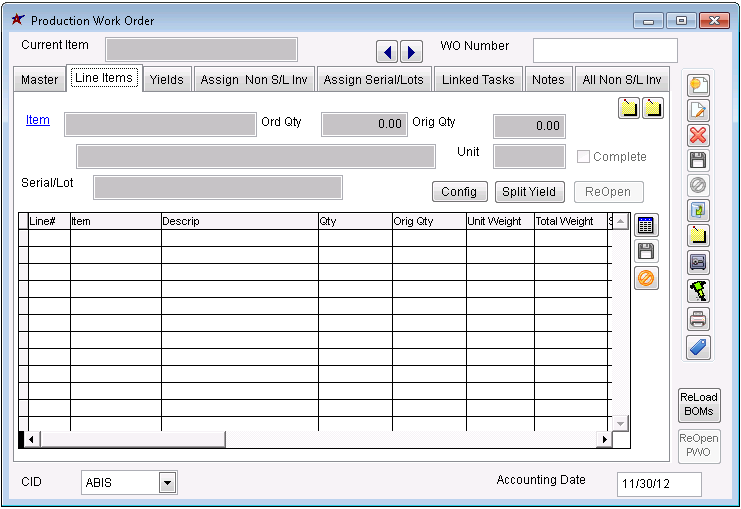Image resolution: width=741 pixels, height=509 pixels.
Task: Open the grid calculator icon beside the table
Action: (x=646, y=226)
